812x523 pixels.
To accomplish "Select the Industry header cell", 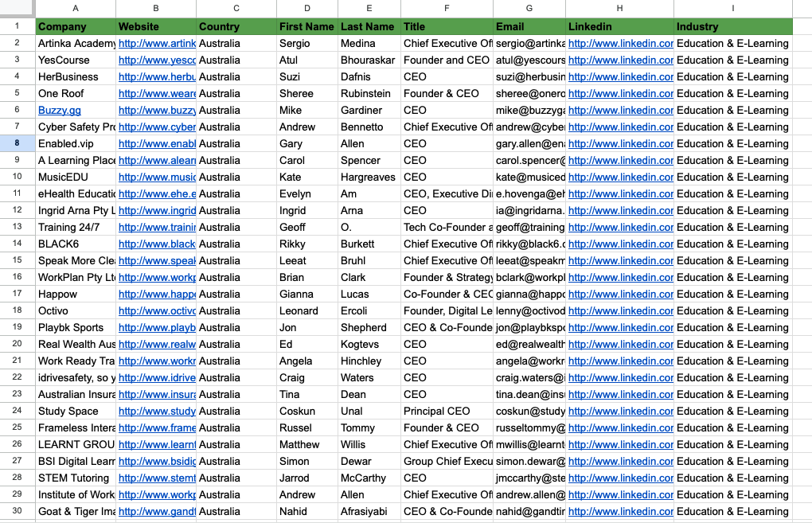I will click(x=732, y=26).
